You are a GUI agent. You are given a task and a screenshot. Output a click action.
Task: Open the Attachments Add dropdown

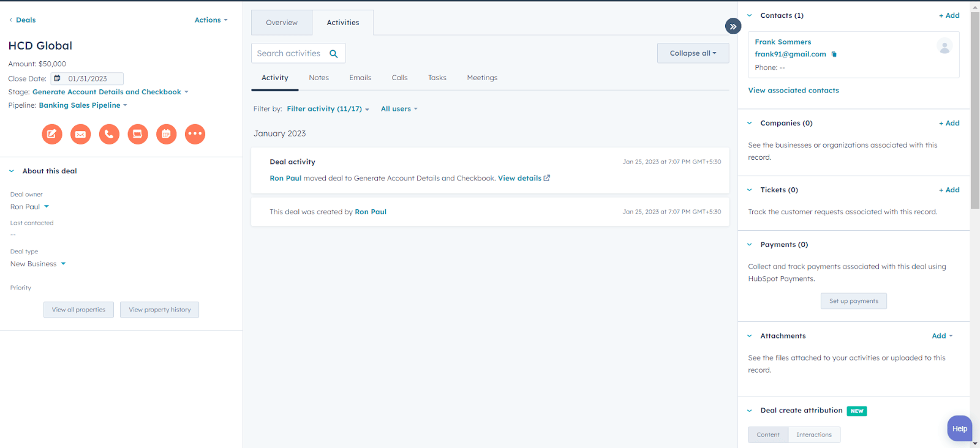coord(943,336)
